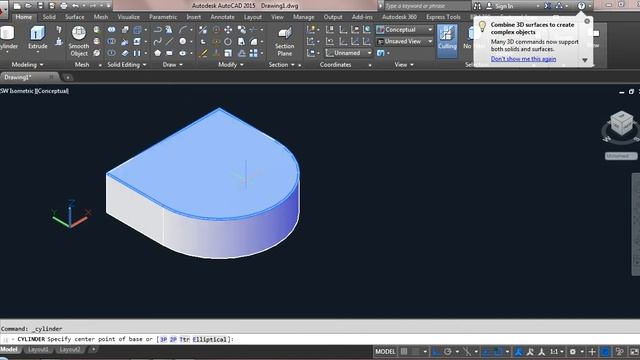Click the Clean Screen icon in status bar
The width and height of the screenshot is (640, 360).
(634, 351)
